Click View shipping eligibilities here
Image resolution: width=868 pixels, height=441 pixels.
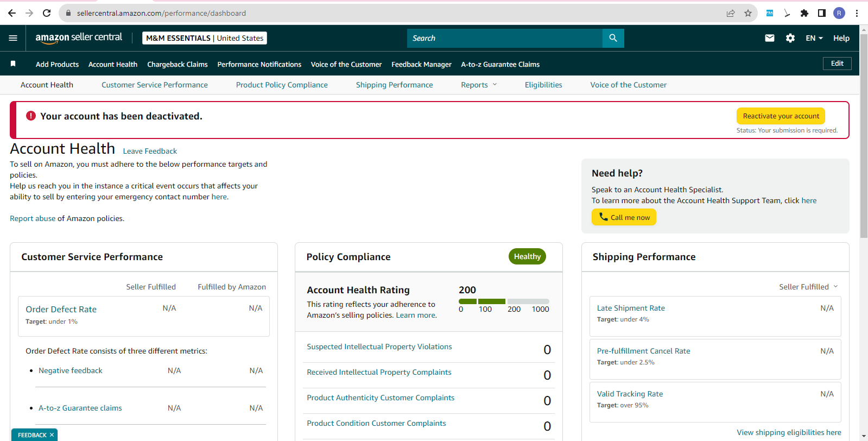pos(789,432)
